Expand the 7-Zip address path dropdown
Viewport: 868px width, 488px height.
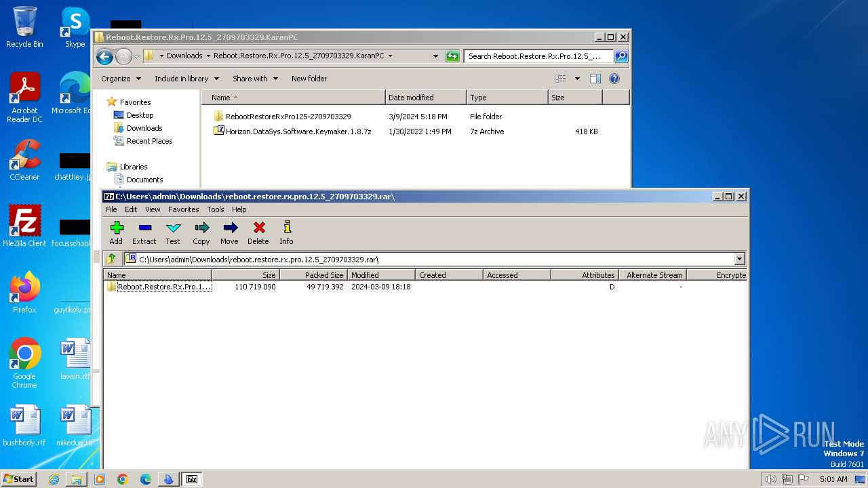(x=739, y=259)
